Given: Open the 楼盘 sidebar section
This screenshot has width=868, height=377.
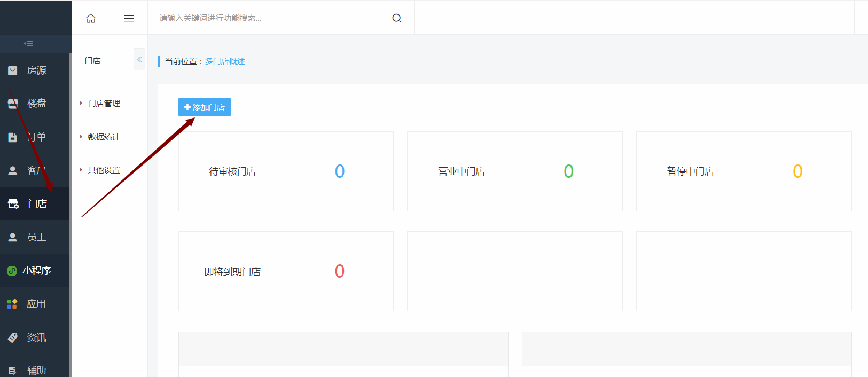Looking at the screenshot, I should 35,104.
